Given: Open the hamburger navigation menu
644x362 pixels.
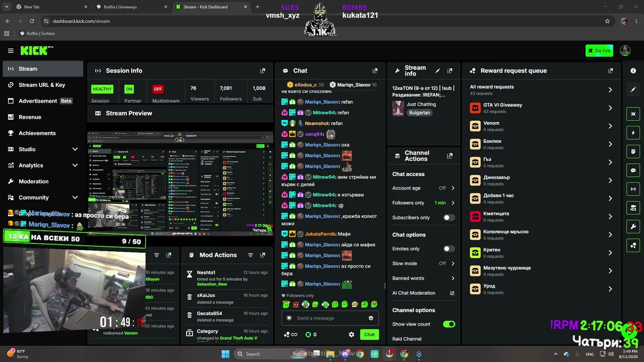Looking at the screenshot, I should (x=11, y=51).
